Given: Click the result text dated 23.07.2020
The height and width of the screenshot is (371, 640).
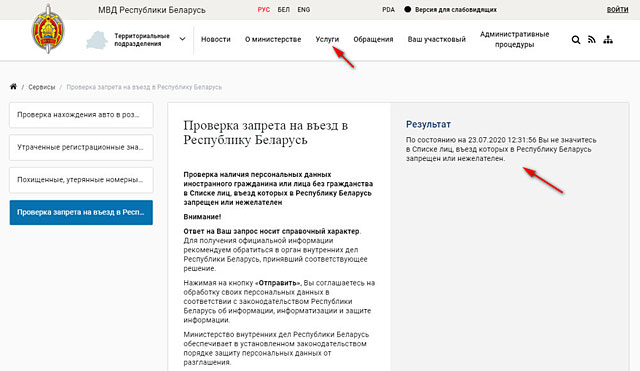Looking at the screenshot, I should [x=501, y=149].
